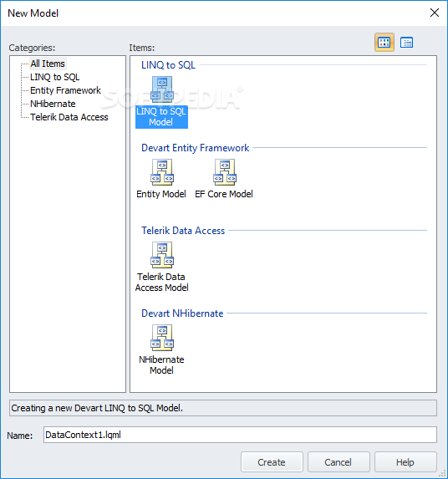Screen dimensions: 448x479
Task: Select All Items category
Action: [48, 64]
